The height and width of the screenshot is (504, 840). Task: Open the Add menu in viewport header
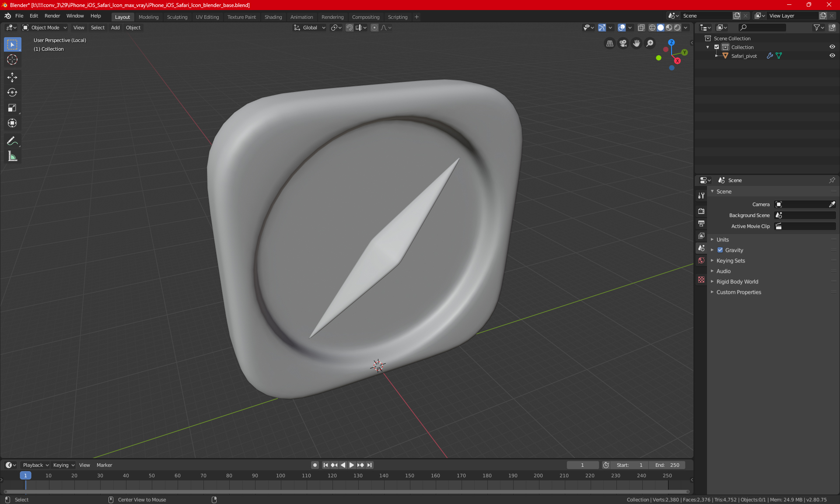tap(115, 28)
